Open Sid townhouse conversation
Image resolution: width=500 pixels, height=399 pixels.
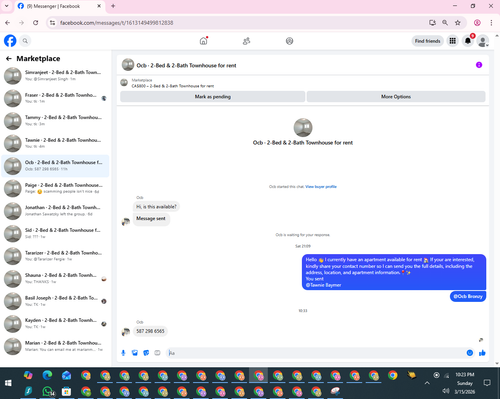coord(55,233)
